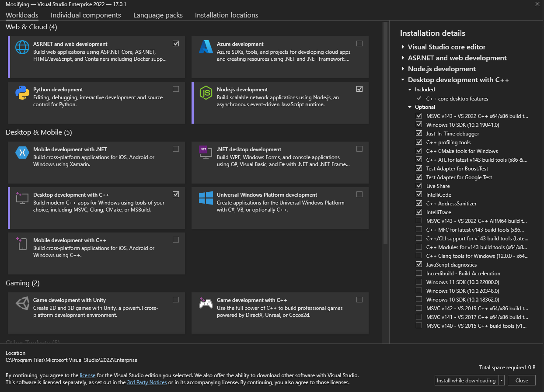Collapse Desktop development with C++ details
The image size is (544, 392).
pyautogui.click(x=403, y=80)
